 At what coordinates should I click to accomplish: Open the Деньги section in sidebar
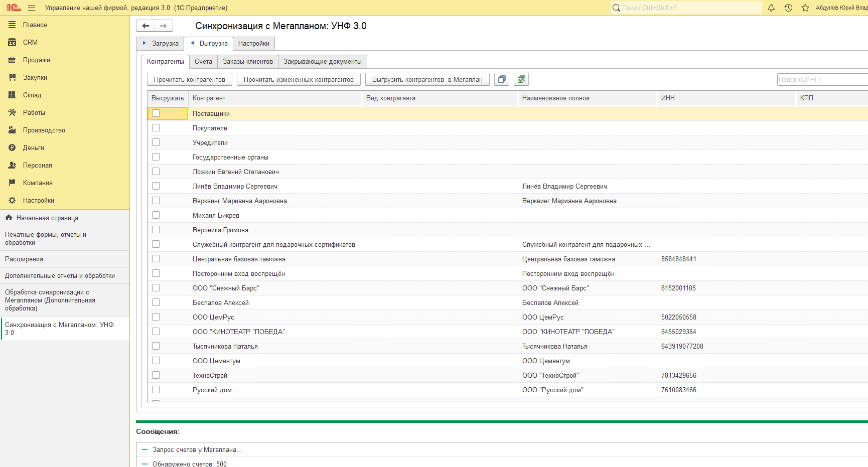(33, 148)
